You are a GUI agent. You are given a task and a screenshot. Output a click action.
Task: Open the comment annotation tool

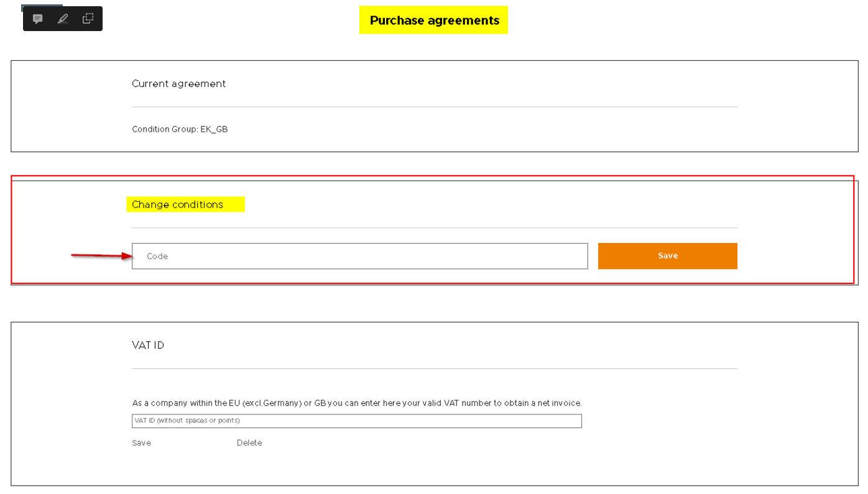(38, 19)
